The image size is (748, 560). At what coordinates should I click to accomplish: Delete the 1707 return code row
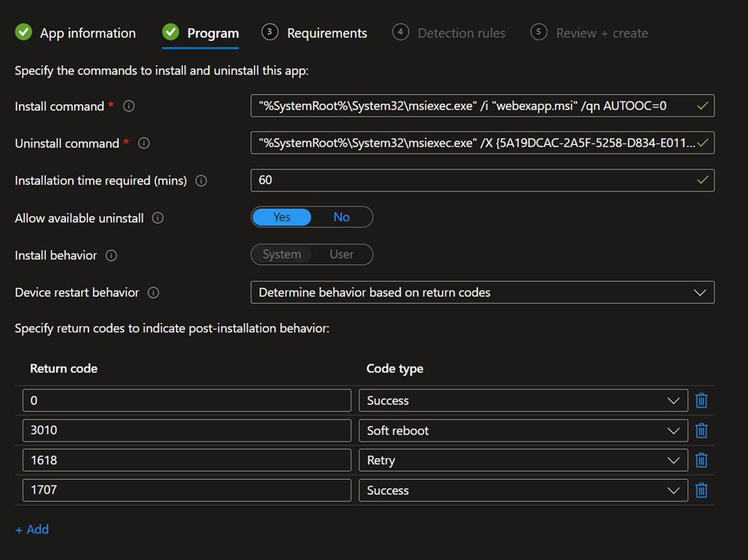click(x=701, y=490)
